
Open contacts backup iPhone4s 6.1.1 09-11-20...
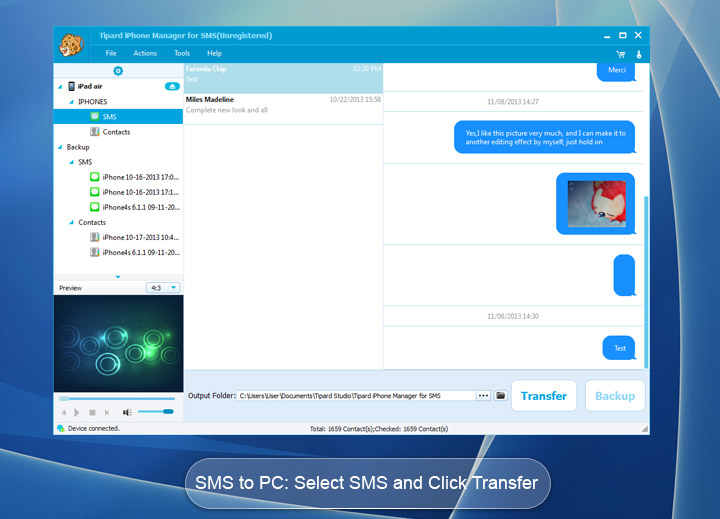tap(135, 253)
